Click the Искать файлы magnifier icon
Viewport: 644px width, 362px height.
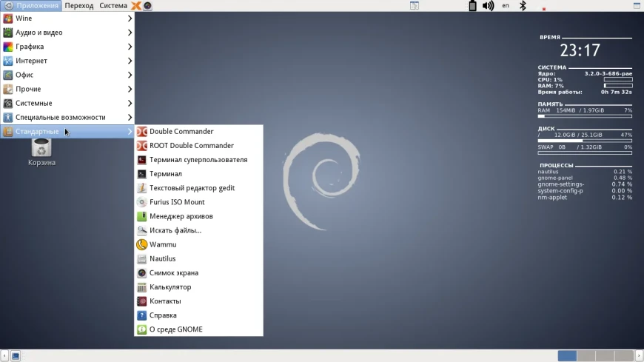click(x=141, y=230)
